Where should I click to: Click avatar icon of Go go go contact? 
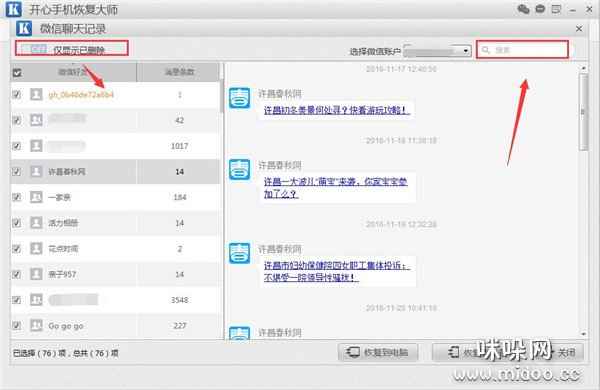click(36, 326)
